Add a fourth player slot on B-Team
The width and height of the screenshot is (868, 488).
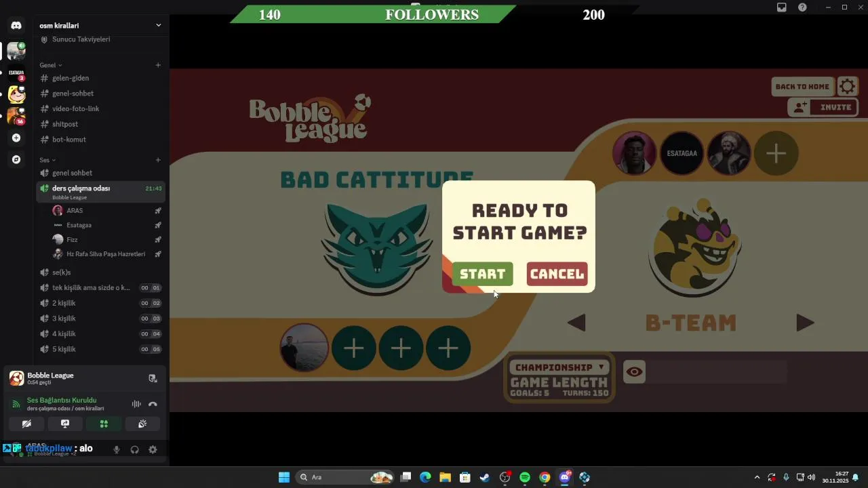coord(776,153)
